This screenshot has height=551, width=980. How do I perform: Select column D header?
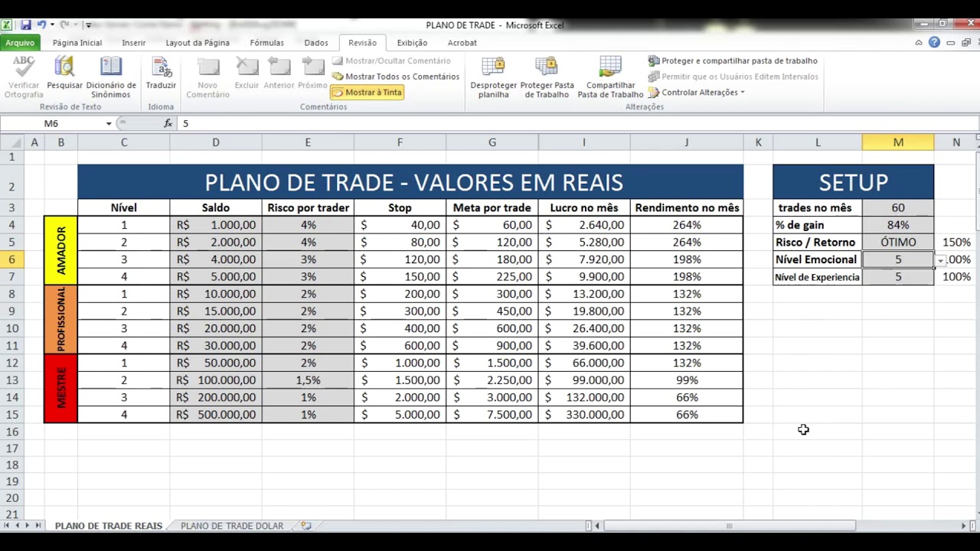tap(216, 142)
